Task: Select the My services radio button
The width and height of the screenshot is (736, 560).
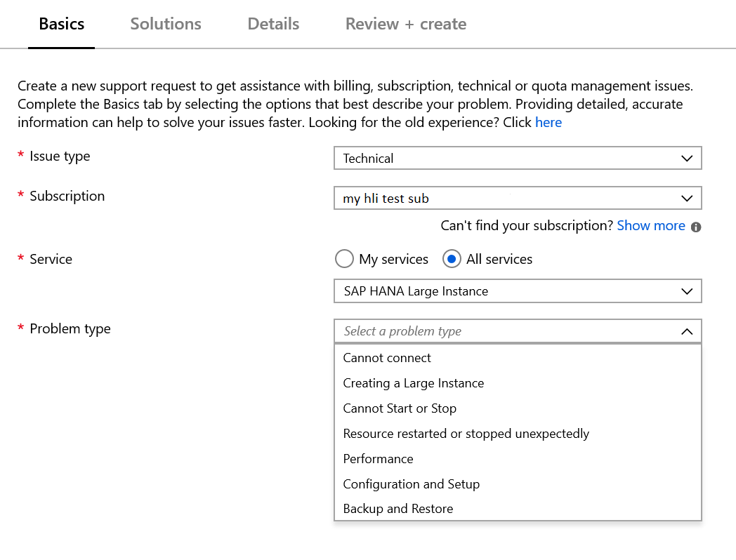Action: [344, 259]
